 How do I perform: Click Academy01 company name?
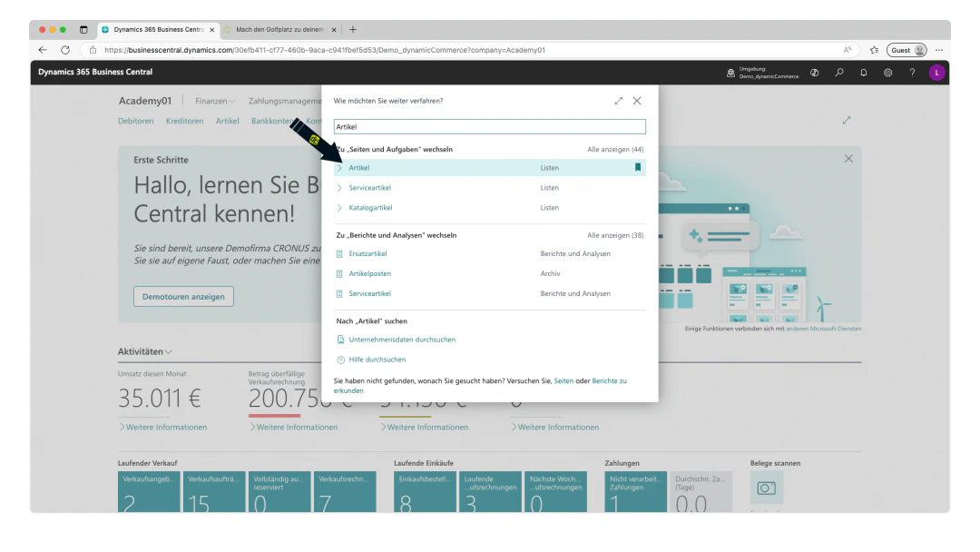(x=145, y=101)
